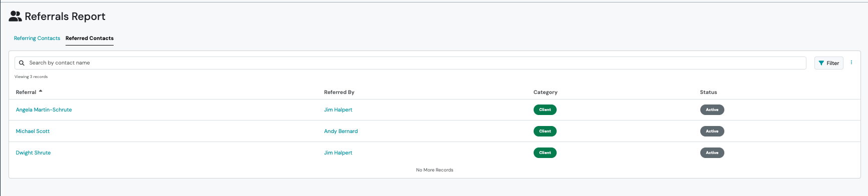Click Active badge in Michael Scott row

point(712,131)
